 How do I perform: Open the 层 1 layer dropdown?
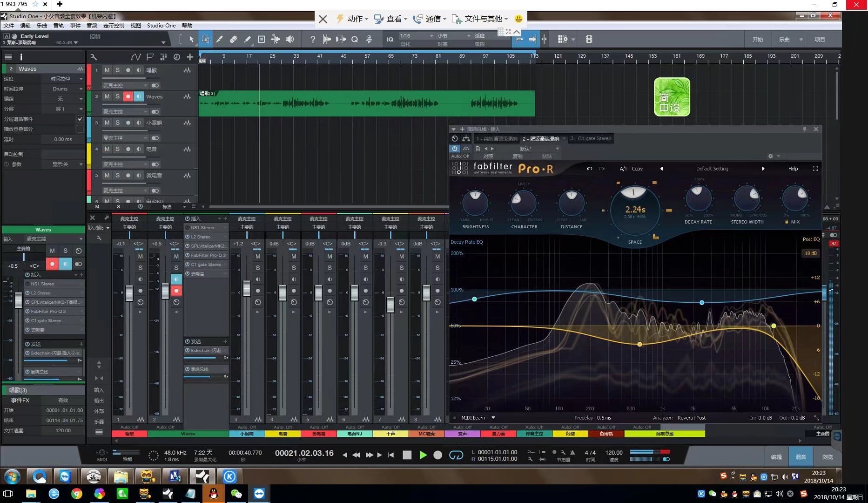coord(64,109)
